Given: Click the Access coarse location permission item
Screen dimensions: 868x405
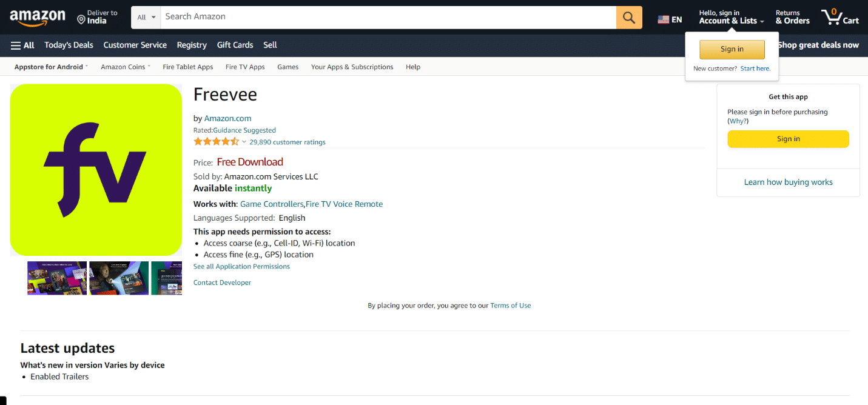Looking at the screenshot, I should click(x=280, y=243).
